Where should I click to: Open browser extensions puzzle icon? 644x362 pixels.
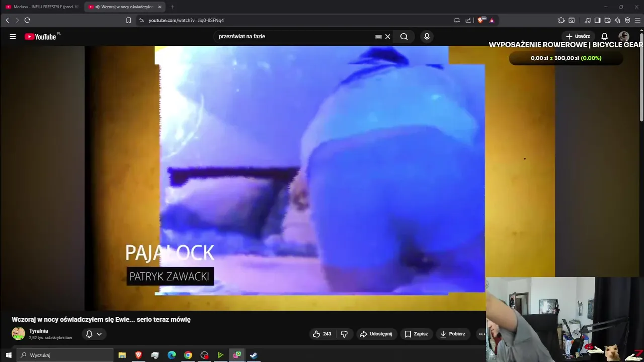point(561,20)
